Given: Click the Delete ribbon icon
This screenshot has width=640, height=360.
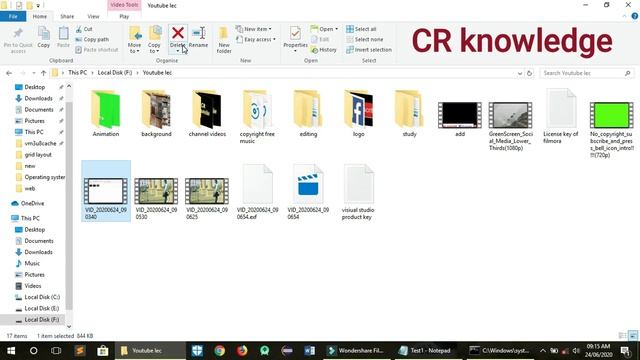Looking at the screenshot, I should coord(178,33).
